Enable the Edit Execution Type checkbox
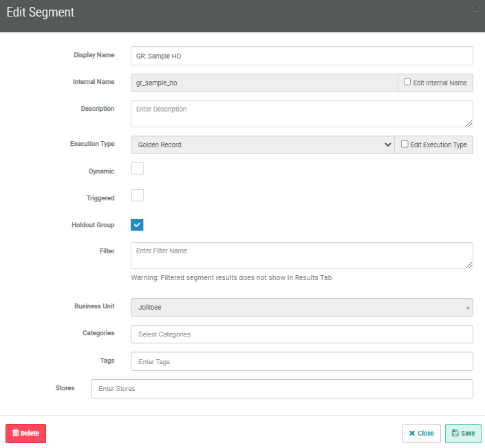485x448 pixels. coord(405,145)
